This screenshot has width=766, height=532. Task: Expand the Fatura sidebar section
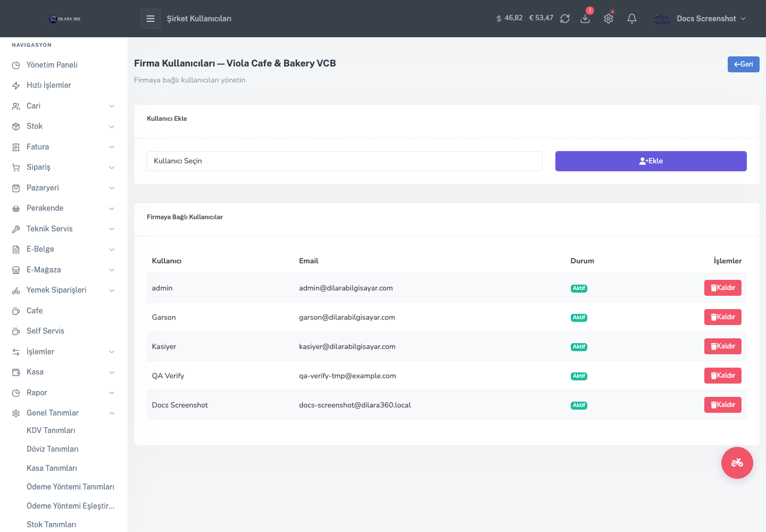pyautogui.click(x=64, y=147)
